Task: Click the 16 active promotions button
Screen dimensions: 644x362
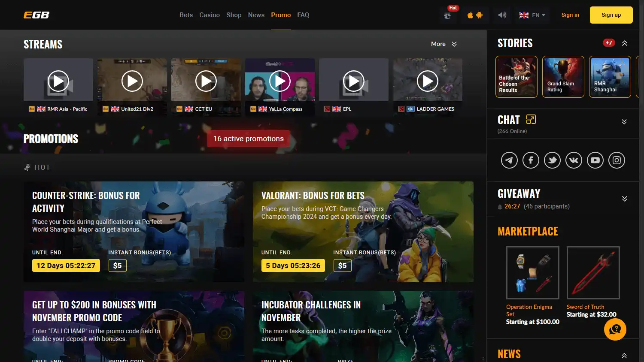Action: (x=249, y=139)
